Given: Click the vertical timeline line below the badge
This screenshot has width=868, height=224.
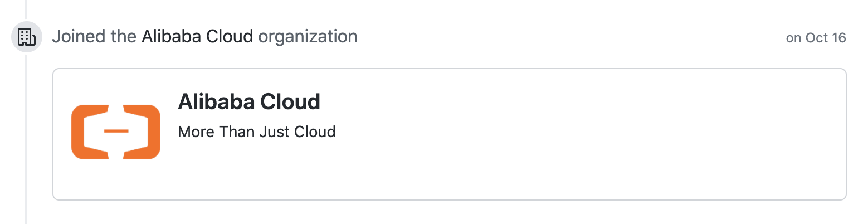Looking at the screenshot, I should (26, 139).
